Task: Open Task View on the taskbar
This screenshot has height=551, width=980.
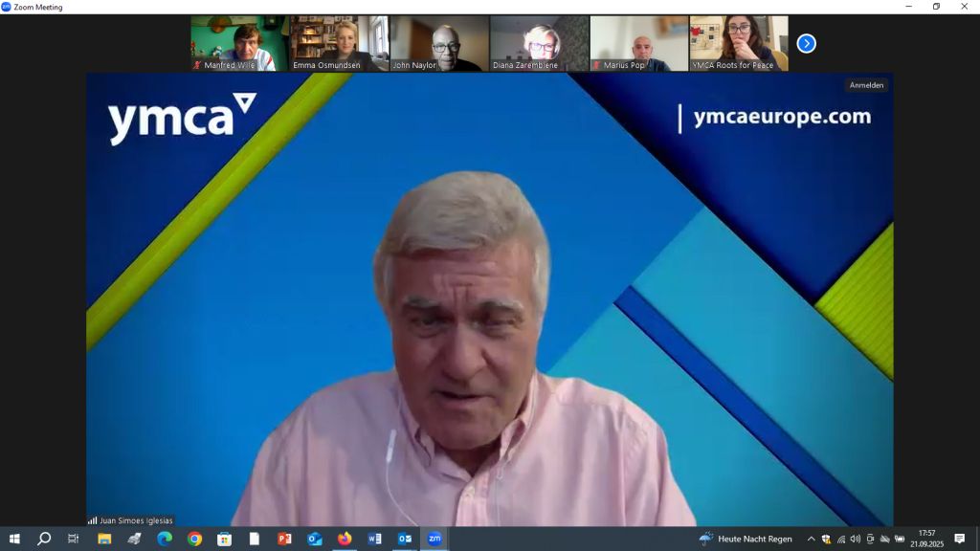Action: tap(74, 539)
